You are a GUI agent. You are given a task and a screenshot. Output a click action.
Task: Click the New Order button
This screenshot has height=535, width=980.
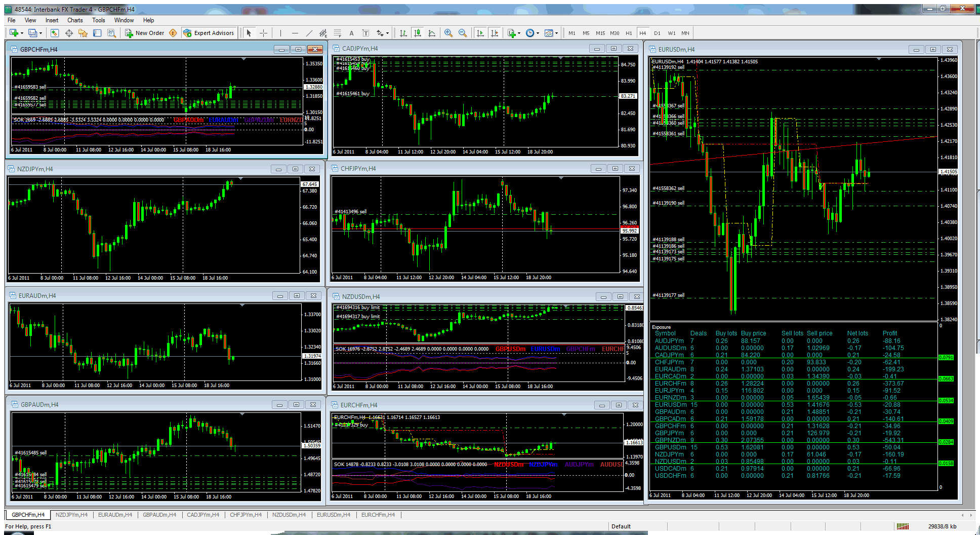coord(145,33)
